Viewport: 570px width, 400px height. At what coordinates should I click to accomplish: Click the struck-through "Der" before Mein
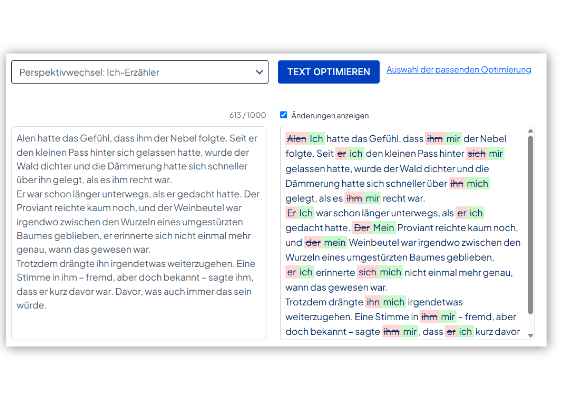362,228
